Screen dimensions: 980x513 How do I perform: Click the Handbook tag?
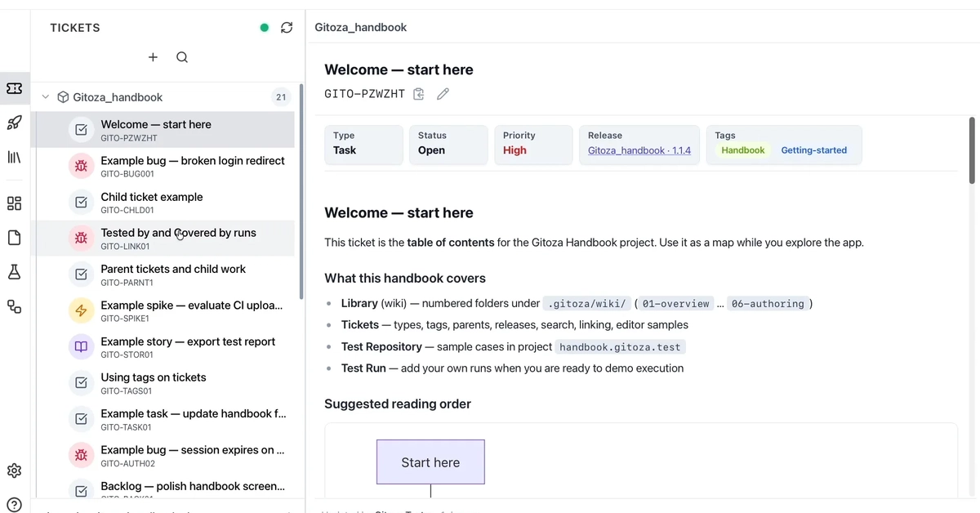pyautogui.click(x=743, y=150)
